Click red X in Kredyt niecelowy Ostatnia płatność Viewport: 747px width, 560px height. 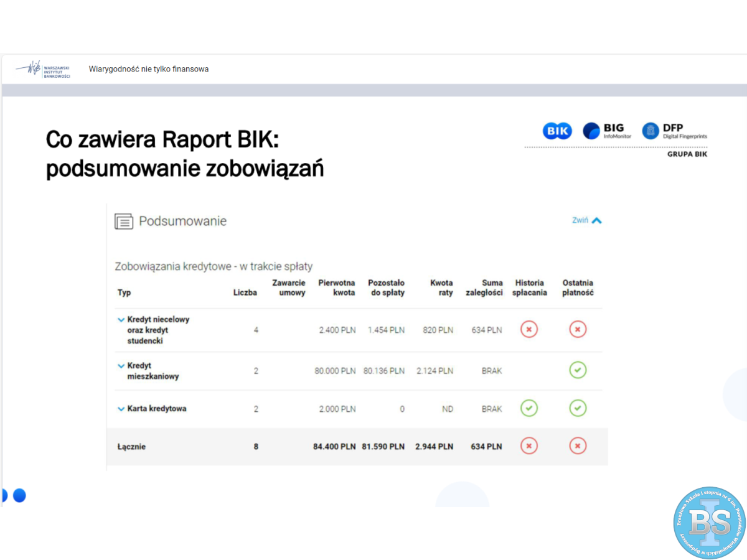(x=578, y=330)
